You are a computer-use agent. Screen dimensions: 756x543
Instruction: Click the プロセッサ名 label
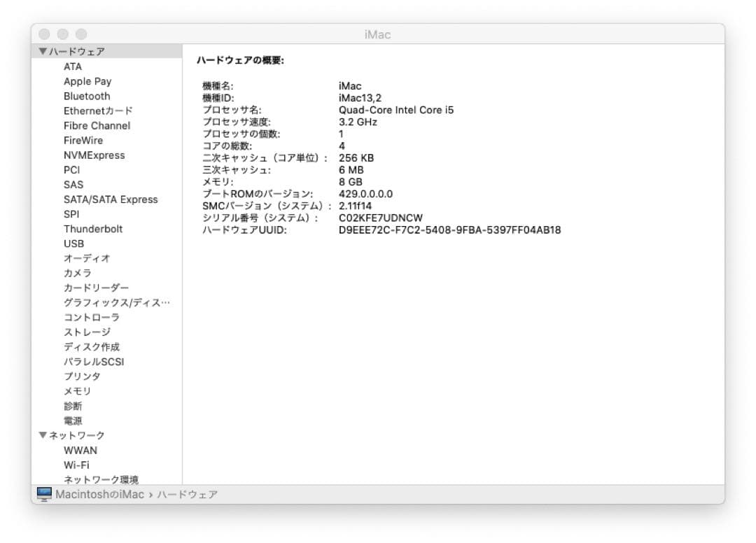tap(232, 110)
